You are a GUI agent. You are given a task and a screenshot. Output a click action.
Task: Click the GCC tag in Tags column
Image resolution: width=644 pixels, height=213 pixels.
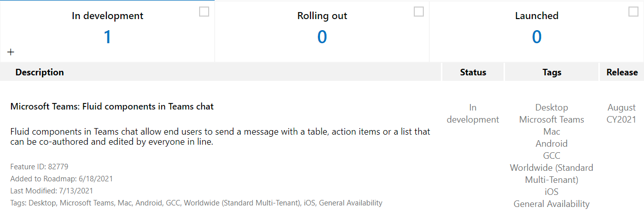point(552,156)
